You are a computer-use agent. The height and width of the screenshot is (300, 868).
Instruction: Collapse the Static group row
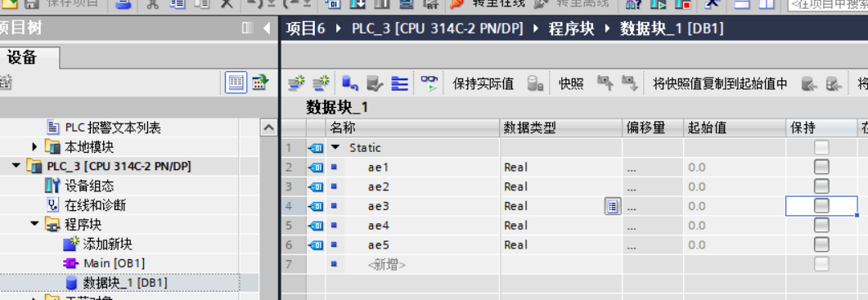click(x=335, y=148)
